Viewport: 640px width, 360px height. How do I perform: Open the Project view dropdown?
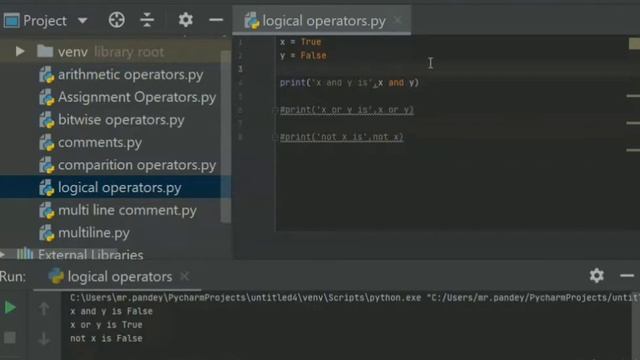click(x=82, y=20)
